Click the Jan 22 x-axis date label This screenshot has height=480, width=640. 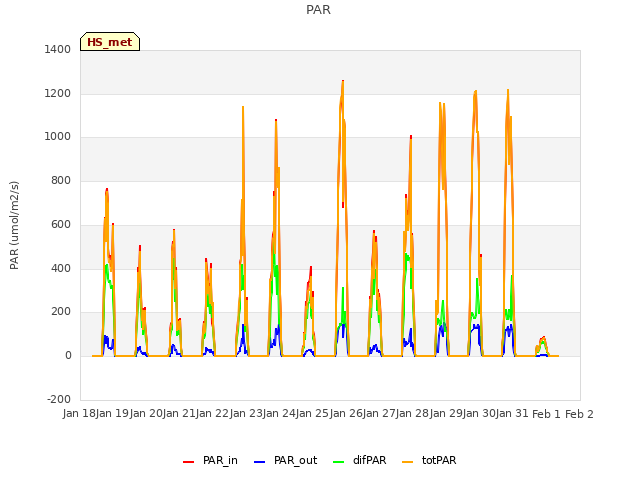click(212, 414)
